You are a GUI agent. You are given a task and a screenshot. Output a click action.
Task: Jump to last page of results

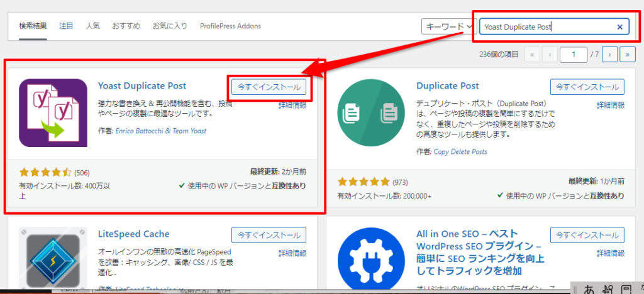(628, 54)
